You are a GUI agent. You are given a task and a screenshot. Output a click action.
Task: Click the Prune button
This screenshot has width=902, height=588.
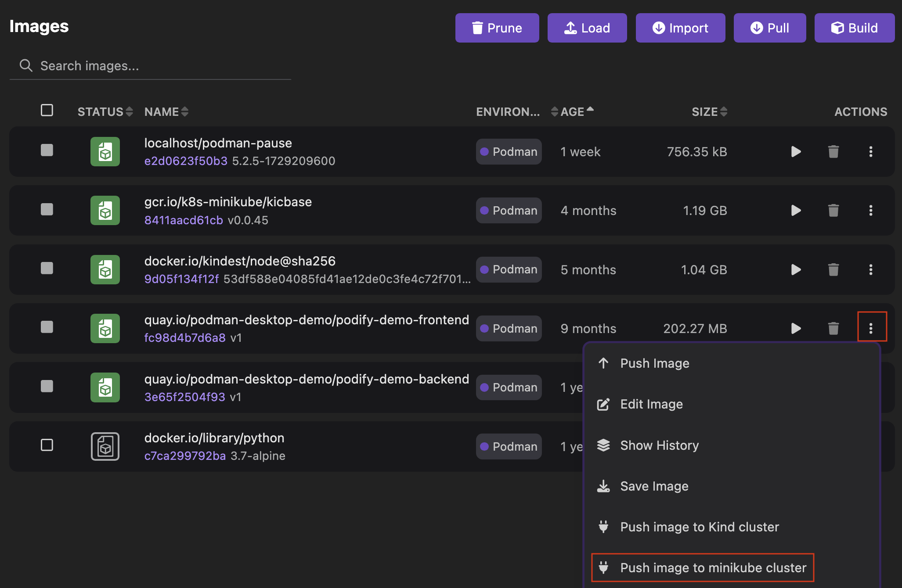pos(497,28)
